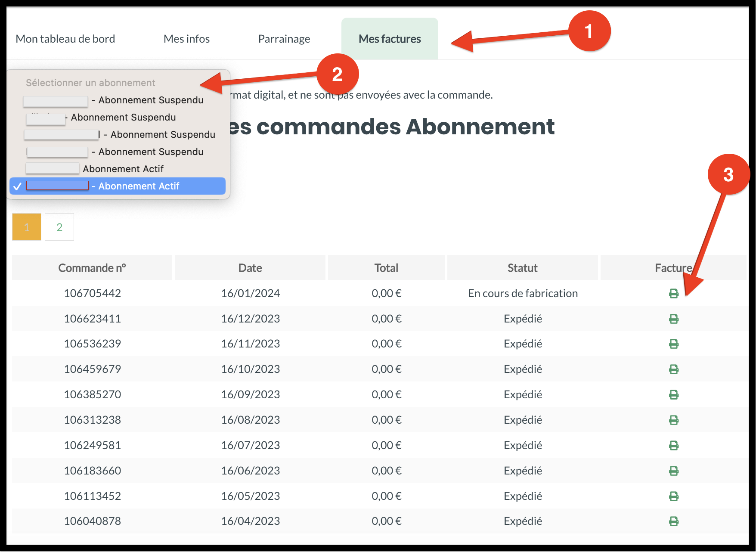Screen dimensions: 756x552
Task: Click the Commande n° column header
Action: (92, 268)
